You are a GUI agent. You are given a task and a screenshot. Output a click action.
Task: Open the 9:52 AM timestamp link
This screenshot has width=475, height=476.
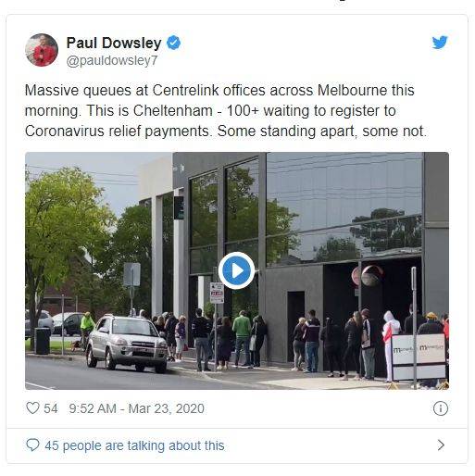pos(136,408)
